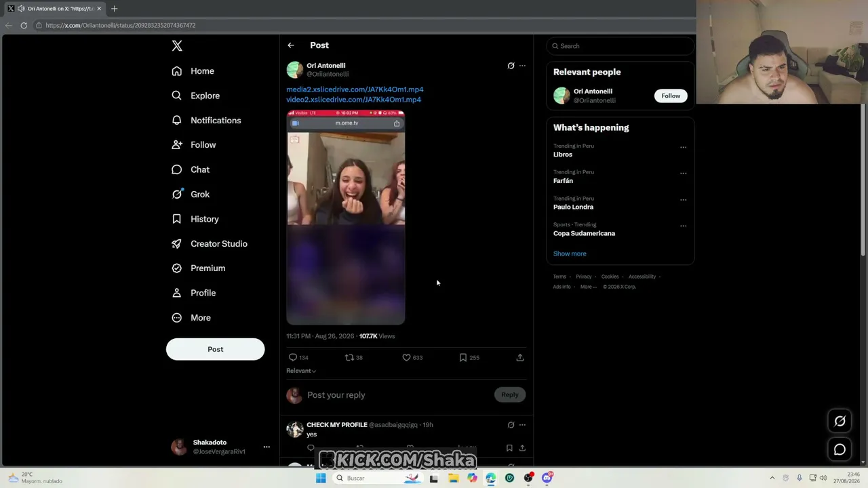Show hidden system tray icons
Screen dimensions: 868x488
(772, 478)
